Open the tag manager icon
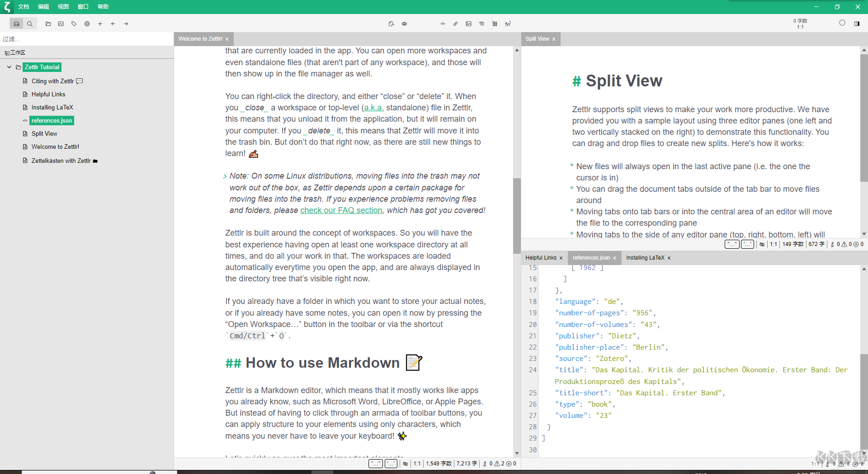Screen dimensions: 868x474 pos(74,24)
